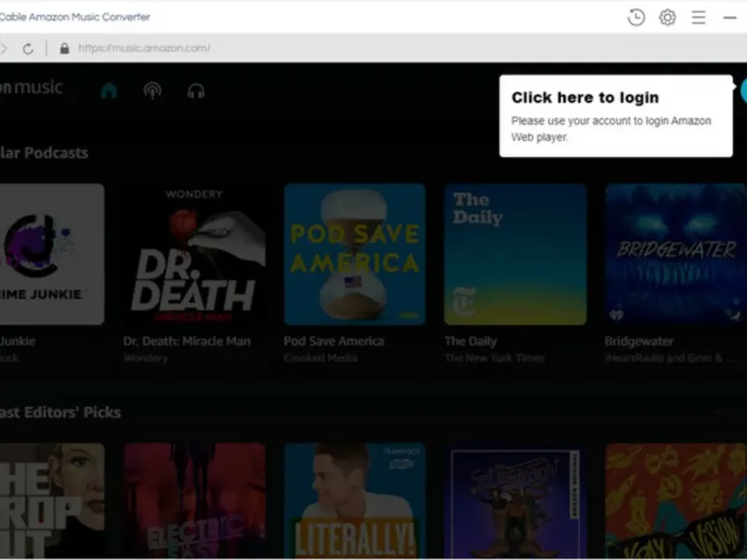Click the 'Bridgewater' title link
747x560 pixels.
pyautogui.click(x=639, y=341)
